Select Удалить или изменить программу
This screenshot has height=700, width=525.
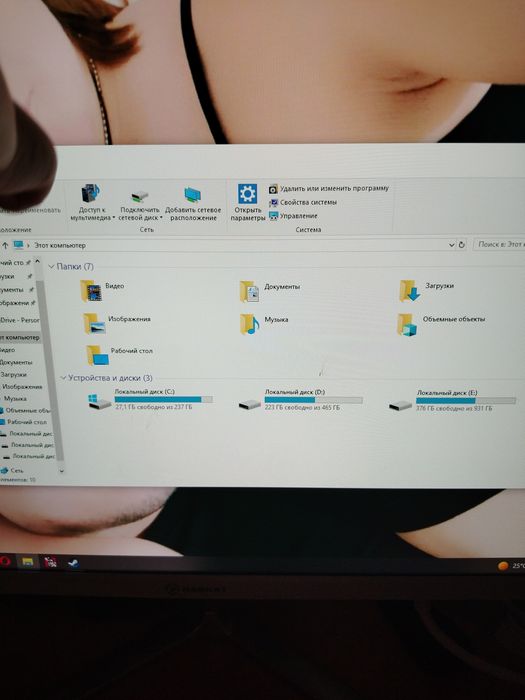pyautogui.click(x=329, y=189)
